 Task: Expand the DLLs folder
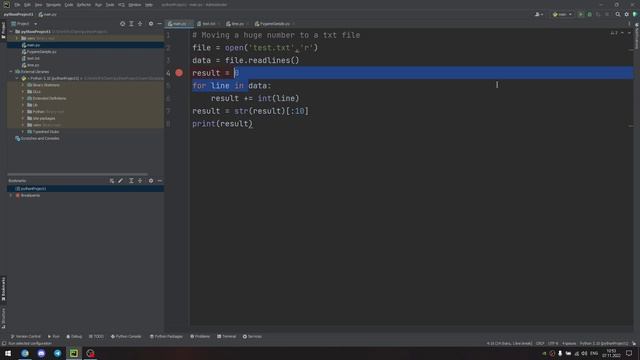[x=23, y=92]
